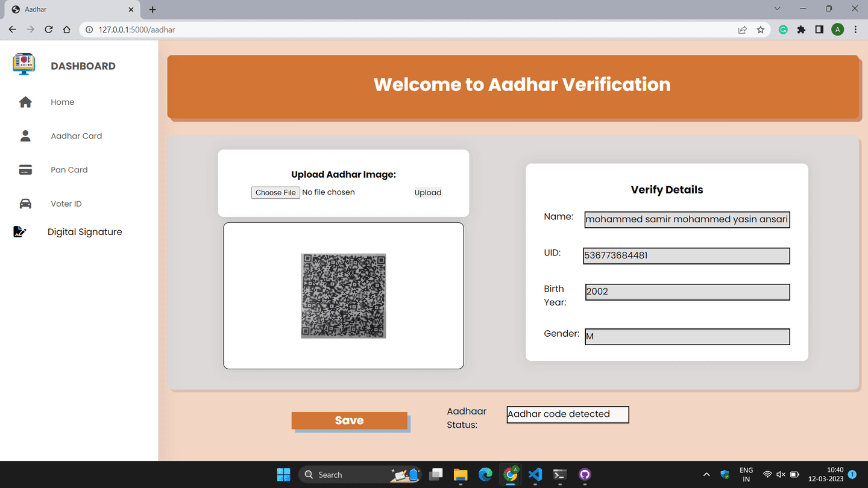Select the Aadhar browser tab
This screenshot has height=488, width=868.
(x=72, y=10)
